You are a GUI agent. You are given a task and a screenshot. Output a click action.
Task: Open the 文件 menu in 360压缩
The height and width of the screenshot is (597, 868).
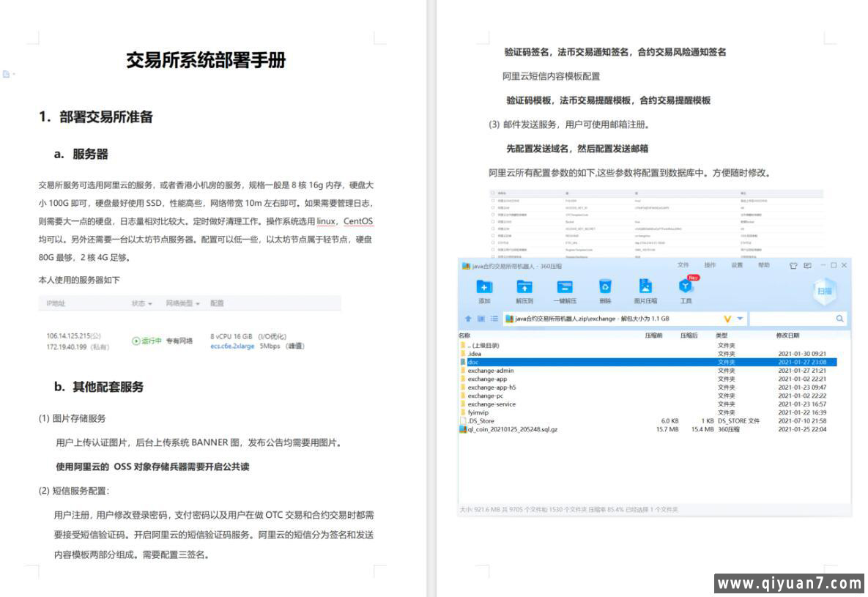[683, 265]
